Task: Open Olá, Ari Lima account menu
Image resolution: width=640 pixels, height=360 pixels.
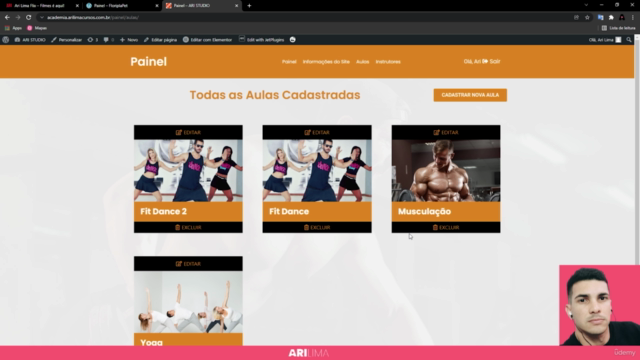Action: pos(605,40)
